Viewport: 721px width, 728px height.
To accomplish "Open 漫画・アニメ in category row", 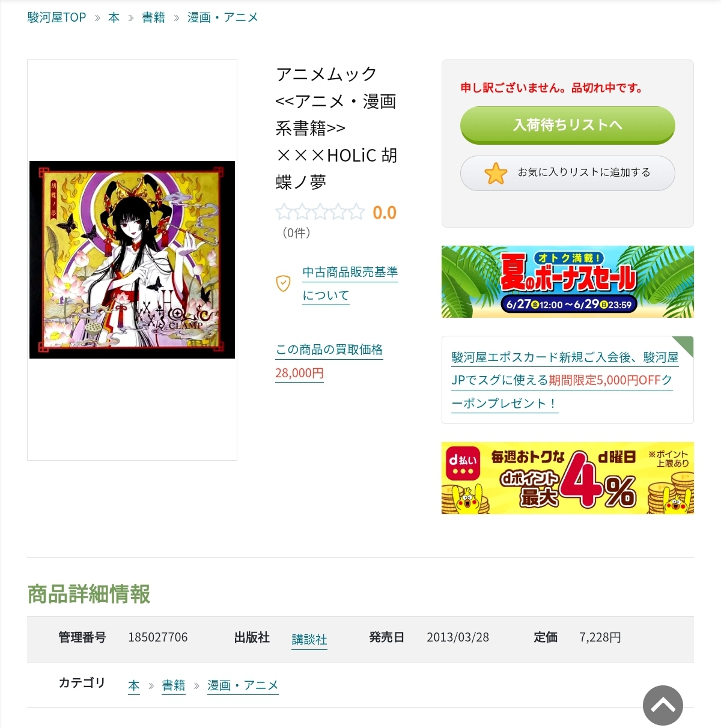I will (x=243, y=685).
